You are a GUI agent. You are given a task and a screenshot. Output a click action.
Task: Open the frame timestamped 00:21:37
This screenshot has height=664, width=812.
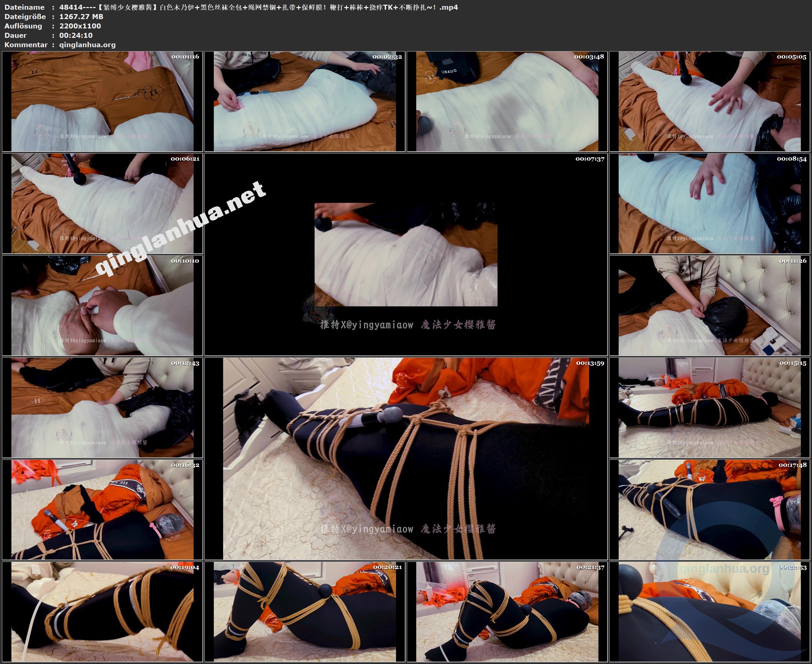point(507,611)
